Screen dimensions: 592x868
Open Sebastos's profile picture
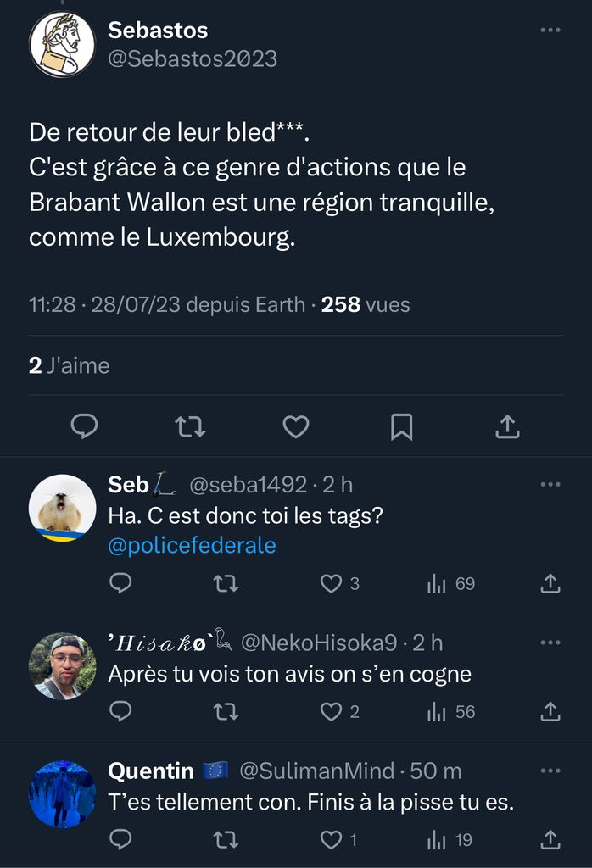click(x=62, y=45)
